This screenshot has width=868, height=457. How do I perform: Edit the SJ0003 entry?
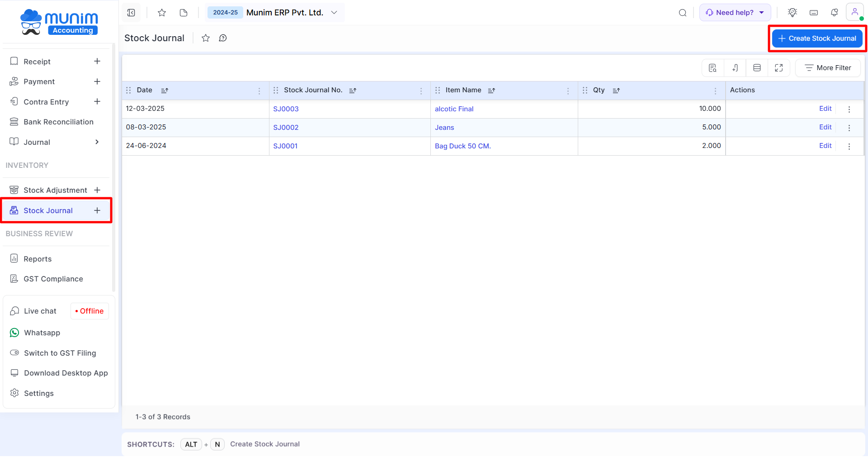click(825, 109)
